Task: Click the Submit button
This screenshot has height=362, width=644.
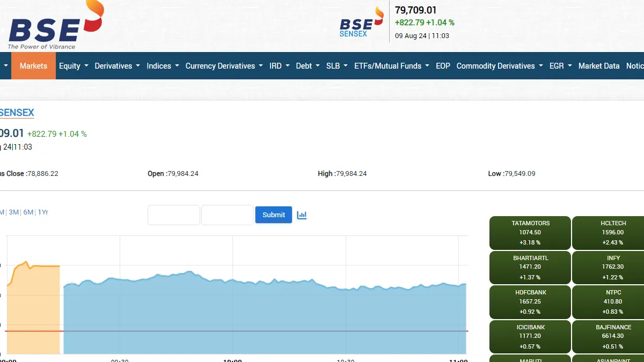Action: click(274, 215)
